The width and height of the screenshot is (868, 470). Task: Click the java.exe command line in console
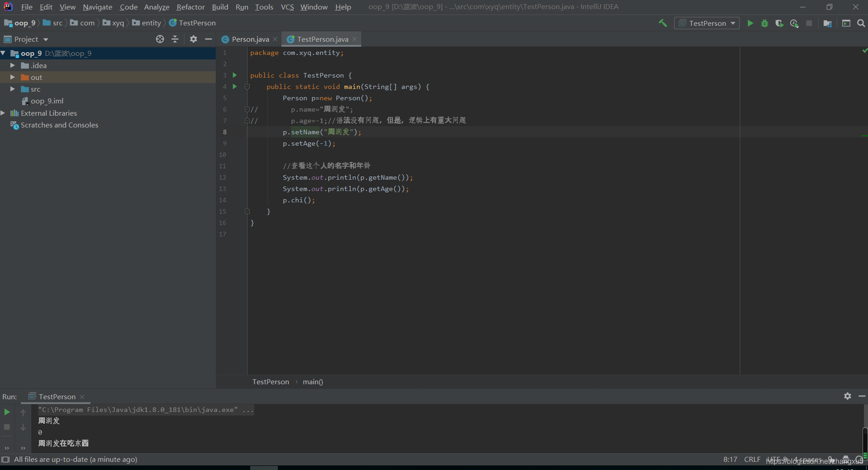[x=146, y=410]
